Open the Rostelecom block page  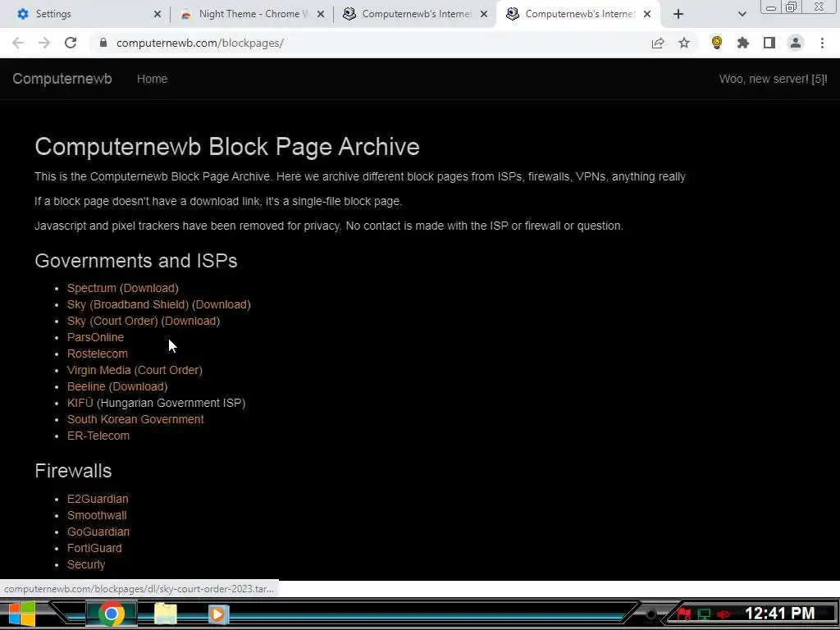(x=98, y=354)
